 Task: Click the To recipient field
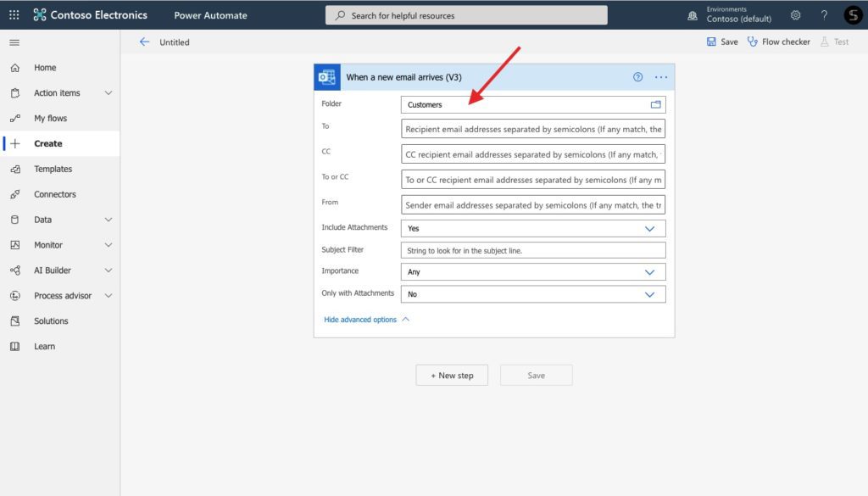[533, 129]
